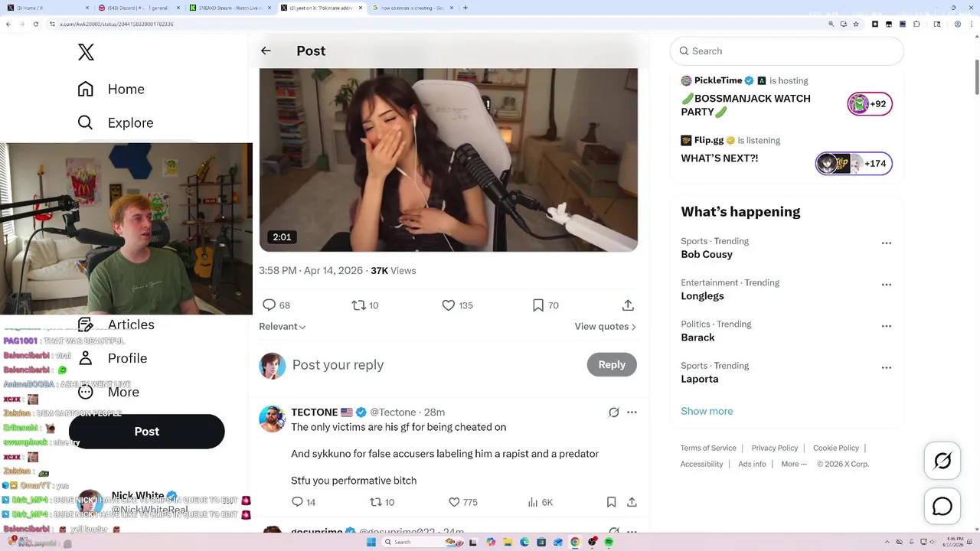Click the X logo in sidebar
Viewport: 980px width, 551px height.
(86, 52)
